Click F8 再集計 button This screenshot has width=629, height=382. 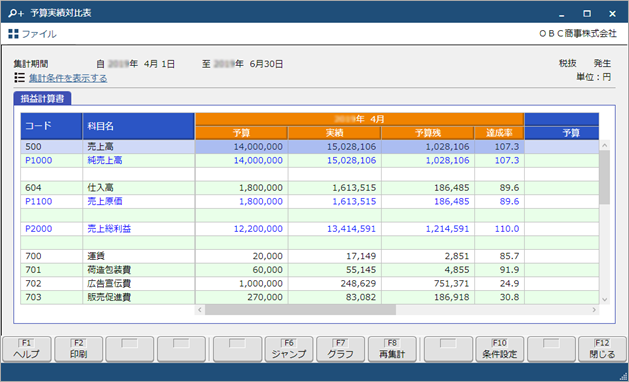click(392, 349)
